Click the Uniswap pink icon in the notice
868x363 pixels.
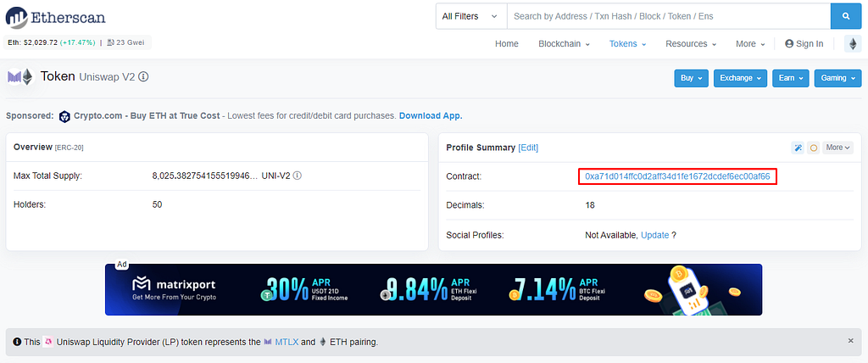pyautogui.click(x=47, y=342)
